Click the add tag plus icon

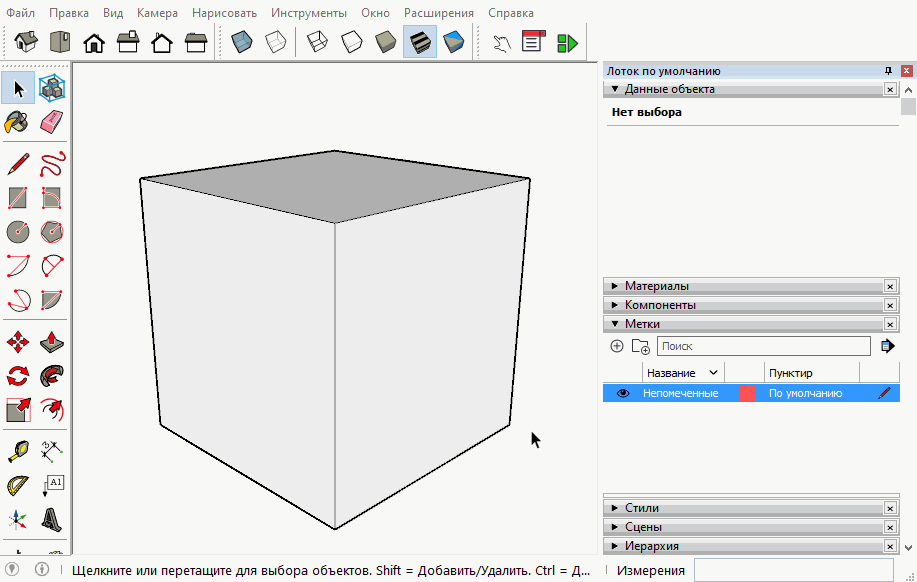[x=616, y=346]
